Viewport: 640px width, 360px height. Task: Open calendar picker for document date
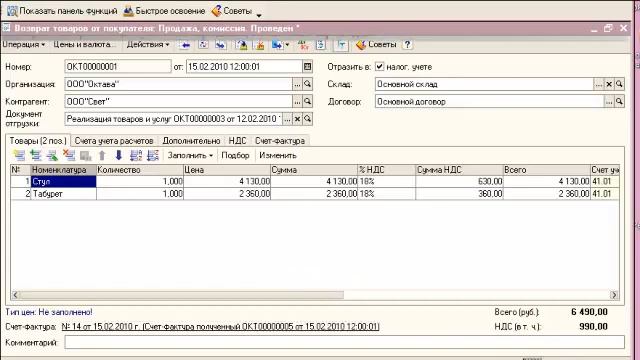point(307,67)
